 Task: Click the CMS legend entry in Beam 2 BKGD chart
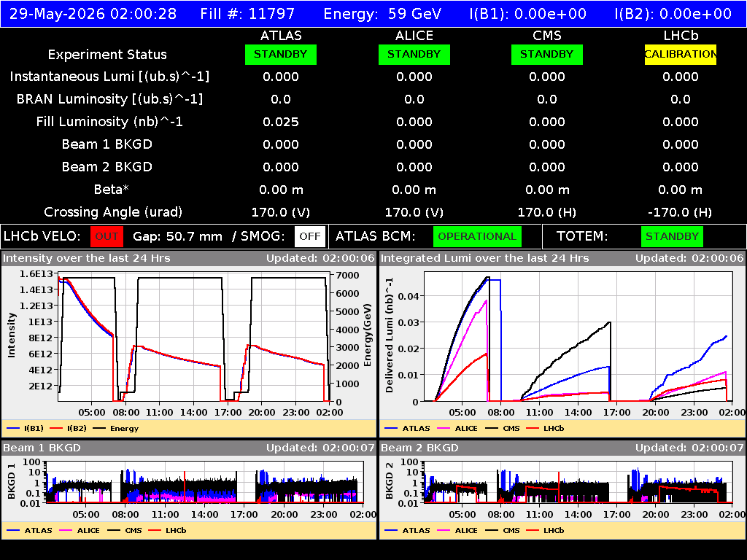click(503, 531)
